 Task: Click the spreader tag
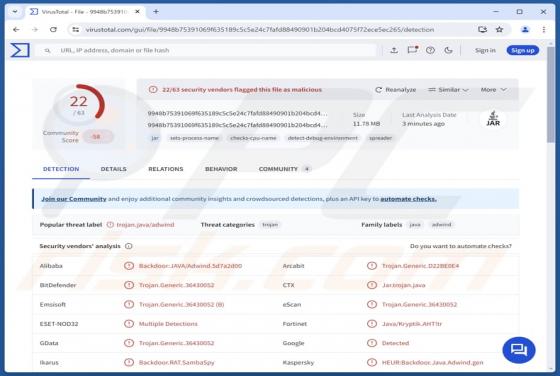tap(380, 138)
